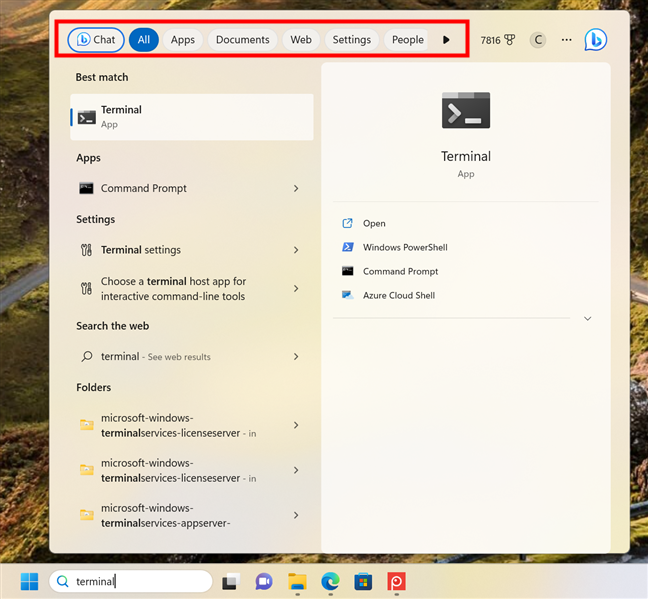Open Task View on the taskbar
The height and width of the screenshot is (599, 648).
point(231,582)
